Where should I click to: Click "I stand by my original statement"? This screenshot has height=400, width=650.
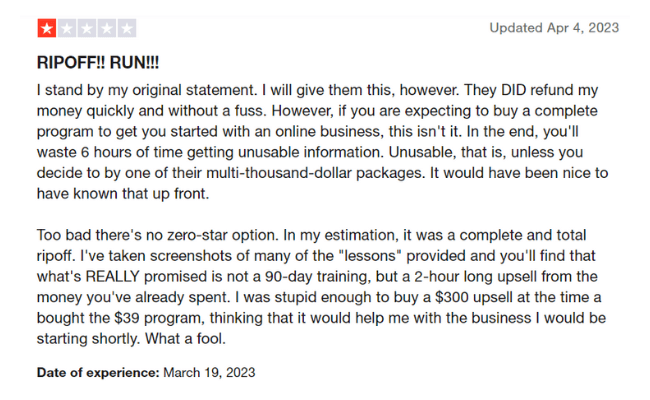pos(145,90)
